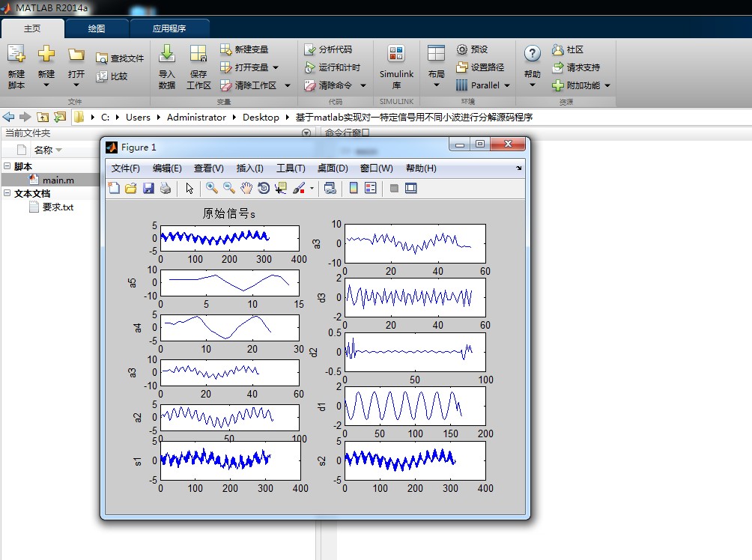This screenshot has height=560, width=752.
Task: Open the 清除命令 dropdown arrow
Action: 363,85
